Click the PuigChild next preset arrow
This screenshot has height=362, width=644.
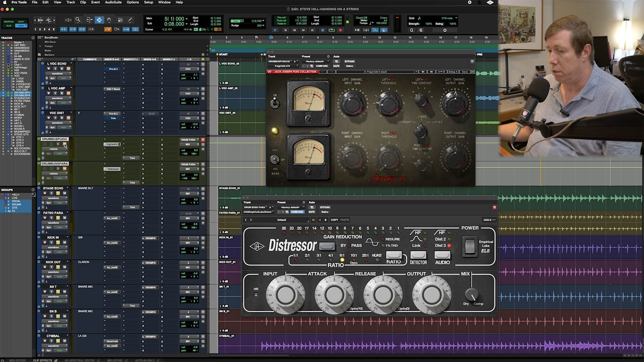431,72
